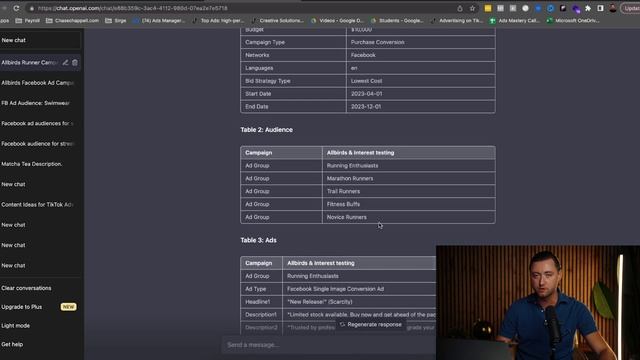
Task: Open the Payroll bookmark folder
Action: [x=27, y=20]
